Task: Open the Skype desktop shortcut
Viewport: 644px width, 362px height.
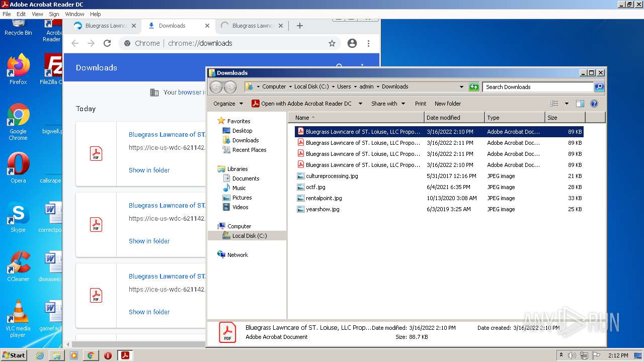Action: 18,217
